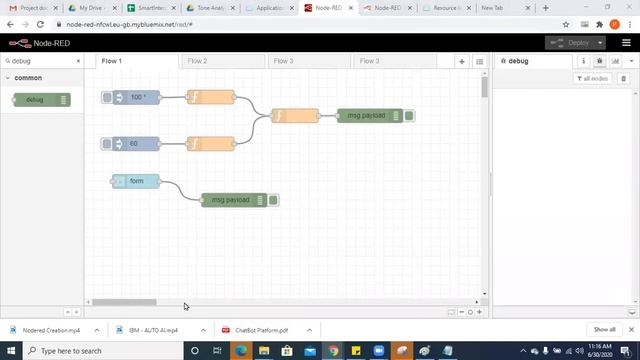Screen dimensions: 640x360
Task: Switch to the Flow 2 tab
Action: [223, 61]
